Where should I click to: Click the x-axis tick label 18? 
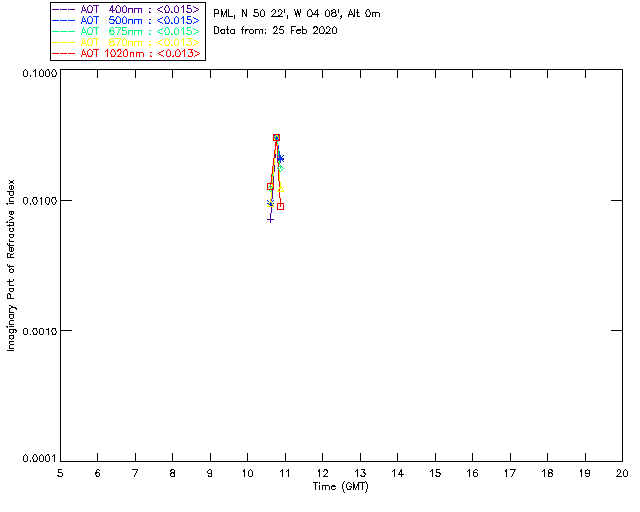(x=547, y=473)
